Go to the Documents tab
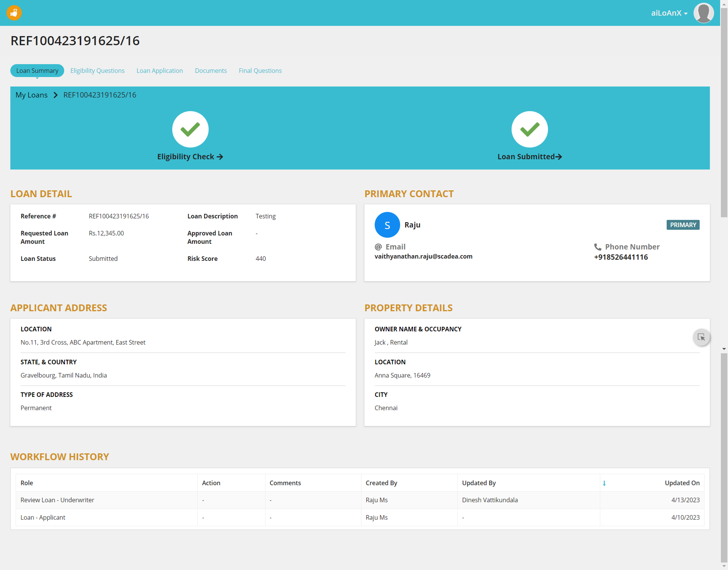Image resolution: width=728 pixels, height=570 pixels. click(x=211, y=71)
